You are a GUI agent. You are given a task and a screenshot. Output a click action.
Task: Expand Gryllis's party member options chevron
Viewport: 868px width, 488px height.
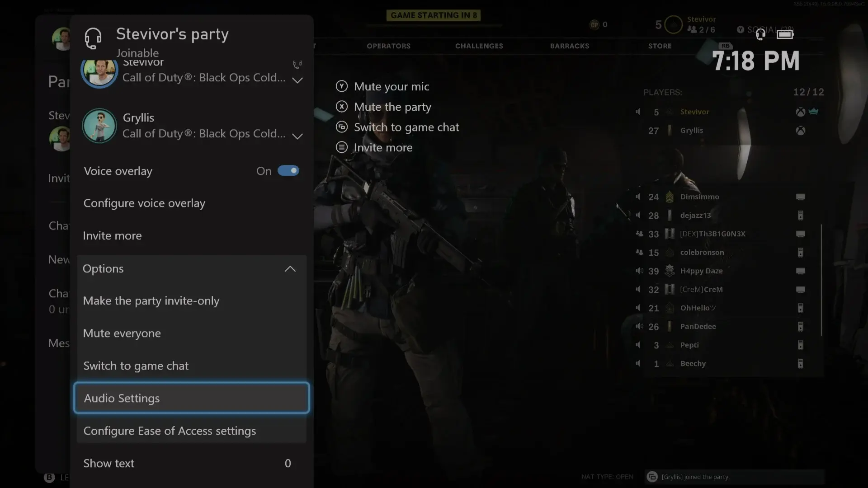(297, 136)
